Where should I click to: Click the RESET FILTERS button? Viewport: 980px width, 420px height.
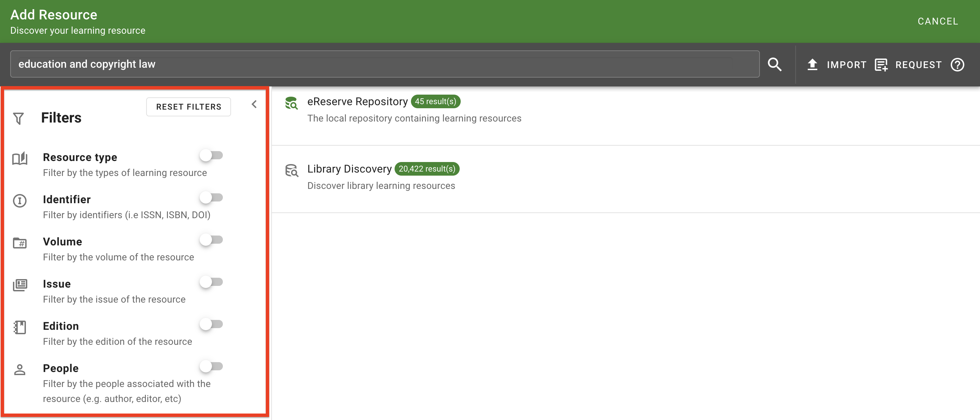click(188, 107)
